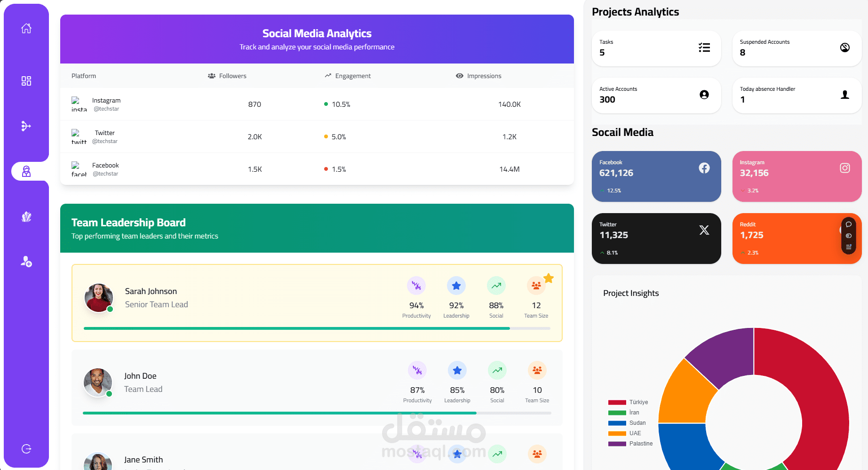Click the Facebook logo icon on blue card
Screen dimensions: 868x470
pos(704,168)
